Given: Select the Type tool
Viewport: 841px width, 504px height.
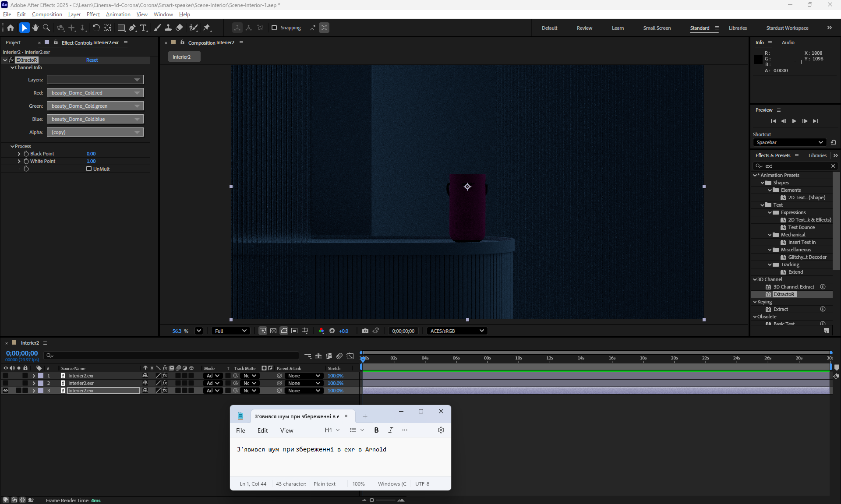Looking at the screenshot, I should [x=143, y=28].
